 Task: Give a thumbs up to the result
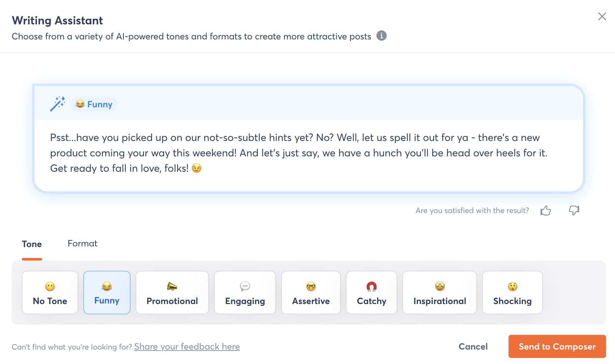pos(545,210)
